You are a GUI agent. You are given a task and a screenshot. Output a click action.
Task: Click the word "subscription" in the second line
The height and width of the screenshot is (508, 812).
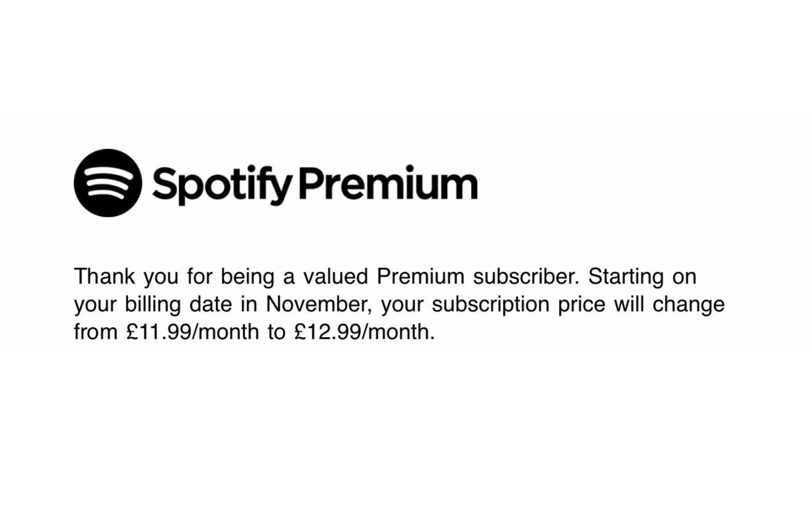[490, 304]
